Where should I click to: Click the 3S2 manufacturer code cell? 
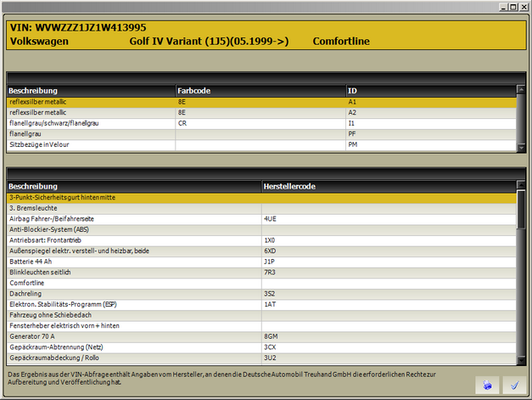point(389,294)
